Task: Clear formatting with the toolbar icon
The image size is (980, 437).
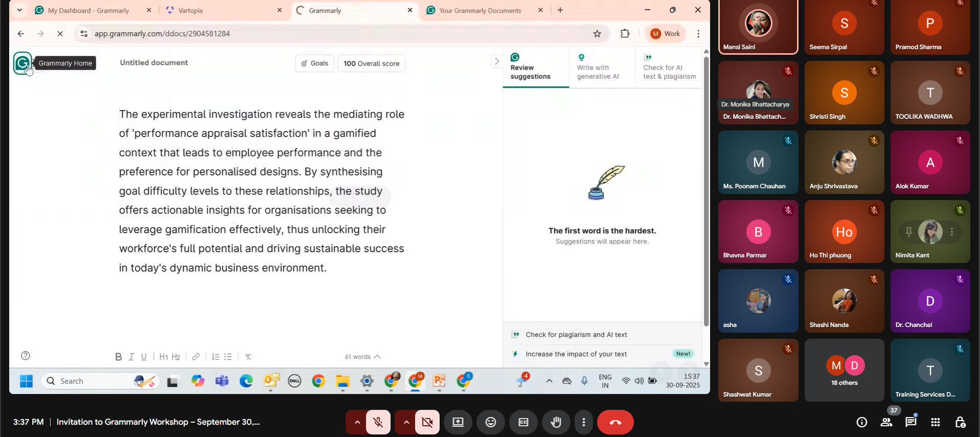Action: click(248, 357)
